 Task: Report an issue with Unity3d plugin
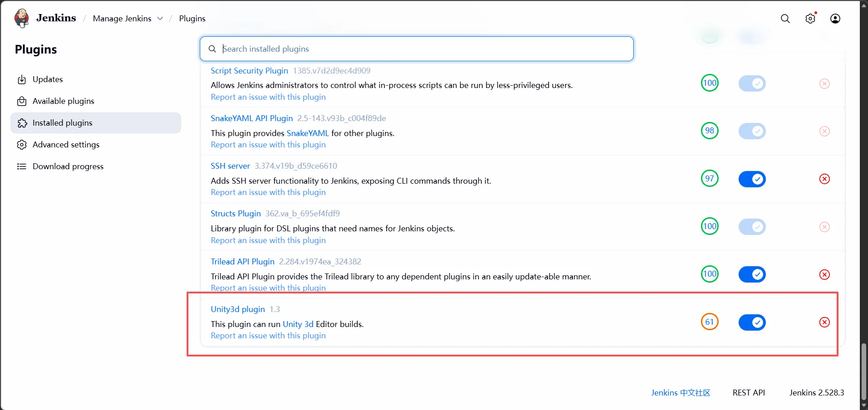[x=268, y=336]
